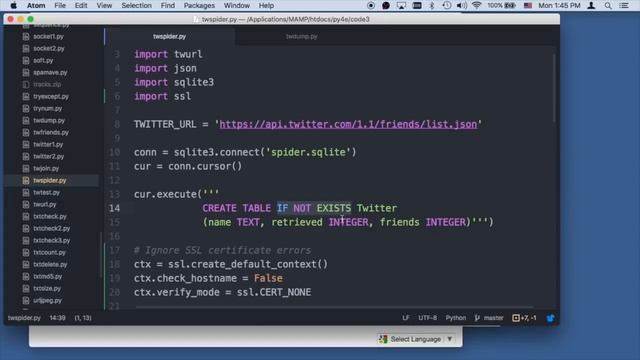Click the api.twitter.com friends/list.json URL

348,124
